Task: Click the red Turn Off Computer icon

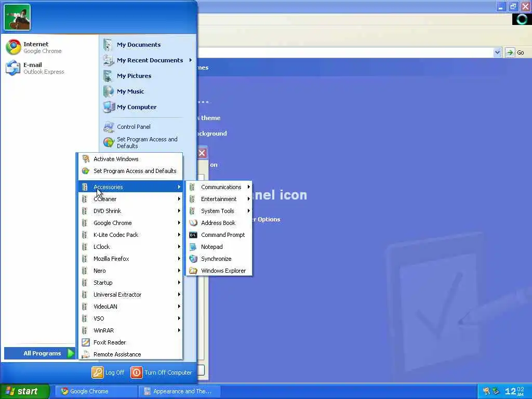Action: click(x=137, y=373)
